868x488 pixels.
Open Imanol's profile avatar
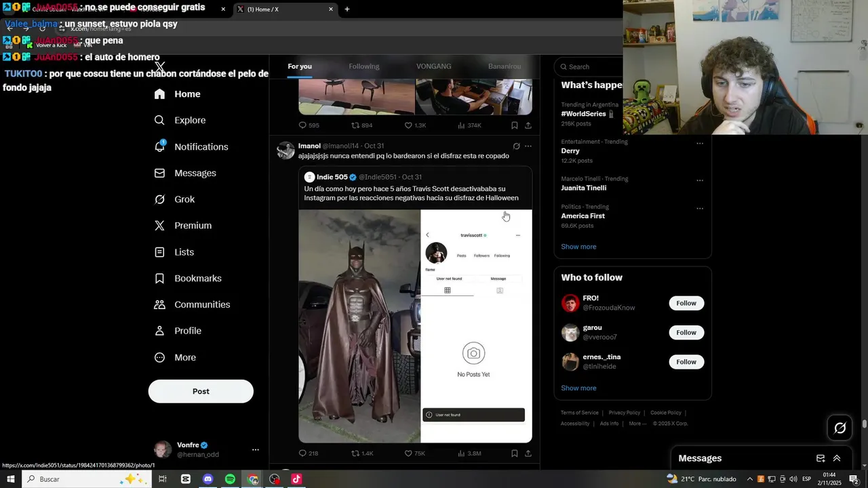[285, 150]
